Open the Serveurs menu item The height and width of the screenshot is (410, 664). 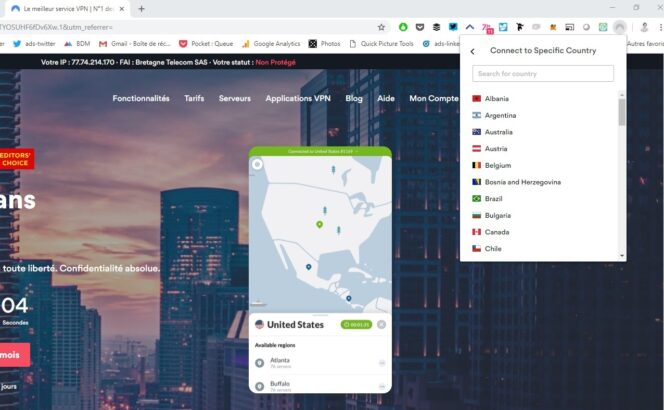pos(235,98)
